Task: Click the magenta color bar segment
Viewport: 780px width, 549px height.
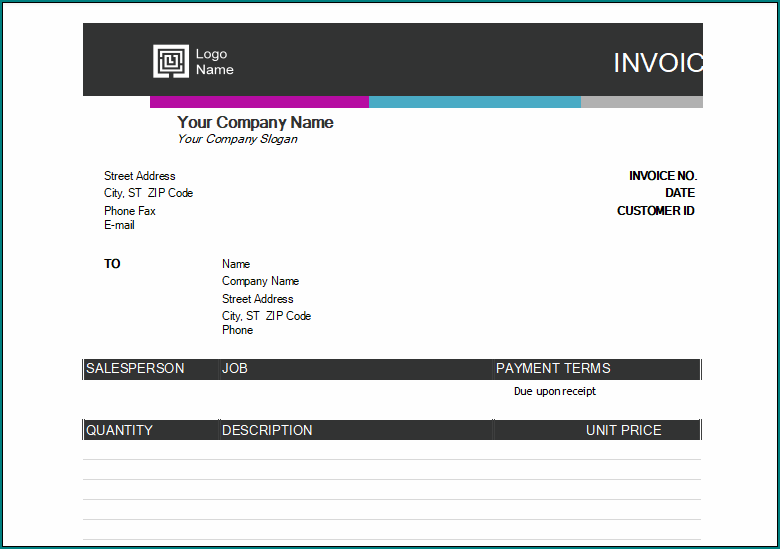Action: tap(259, 102)
